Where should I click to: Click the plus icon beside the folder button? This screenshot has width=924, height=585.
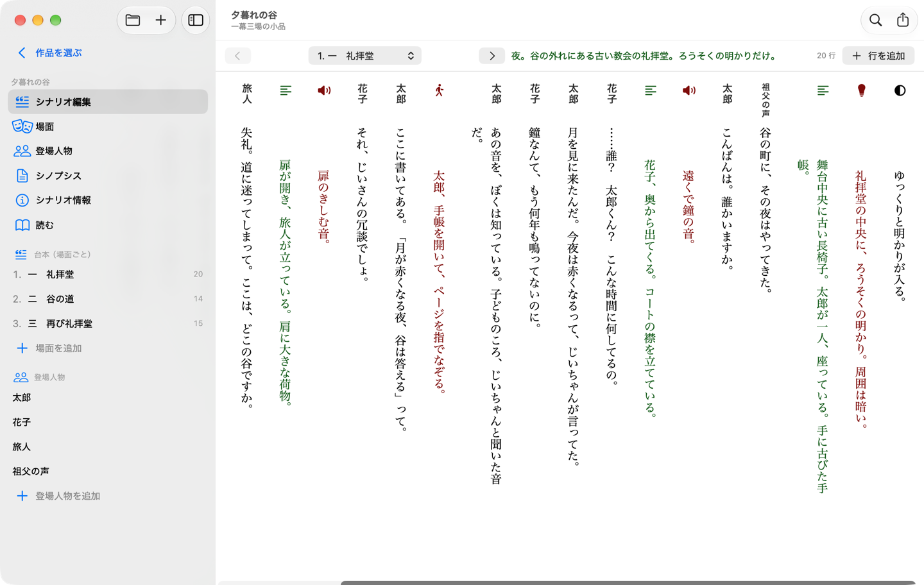pyautogui.click(x=160, y=21)
